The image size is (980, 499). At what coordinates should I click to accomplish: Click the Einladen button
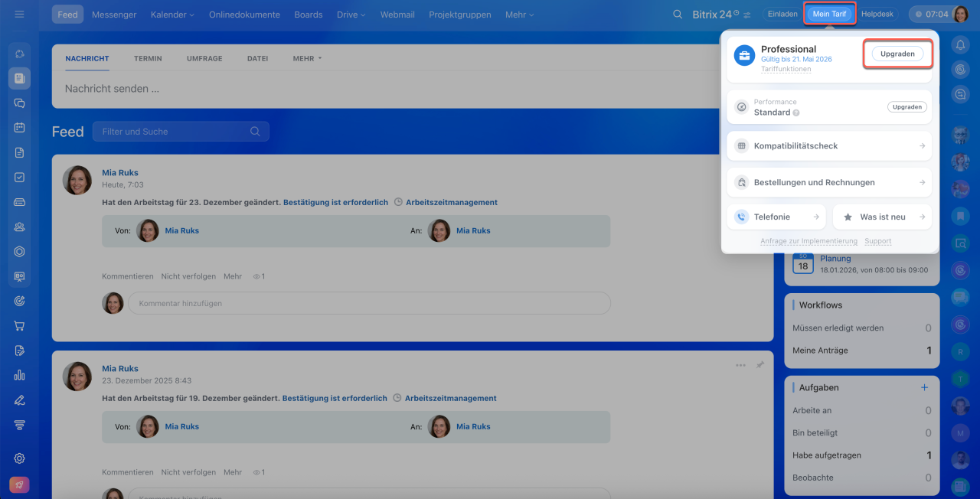point(782,14)
